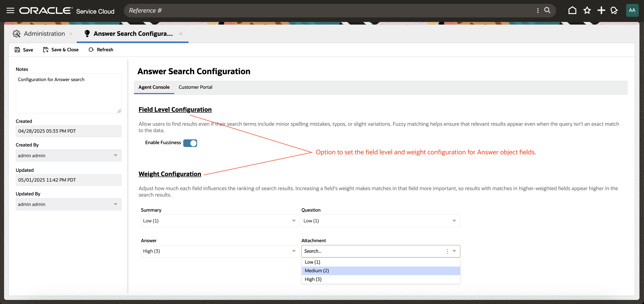Expand the Created By dropdown
The image size is (644, 304).
point(116,155)
